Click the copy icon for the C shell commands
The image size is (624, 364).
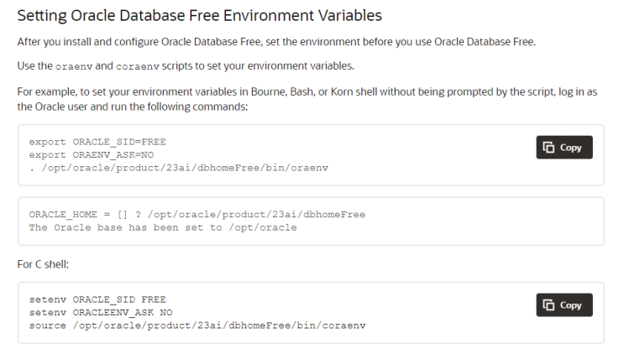point(549,305)
